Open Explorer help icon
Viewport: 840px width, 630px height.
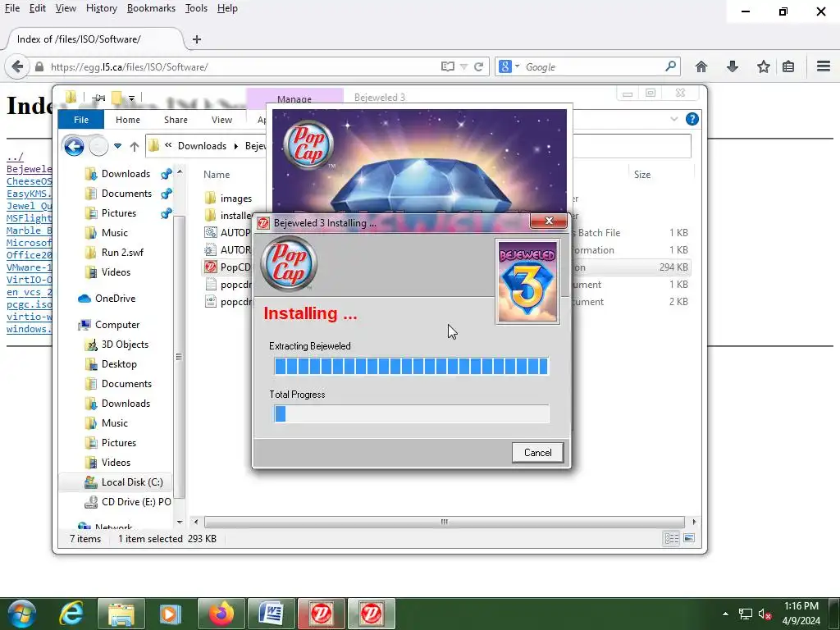click(x=692, y=119)
